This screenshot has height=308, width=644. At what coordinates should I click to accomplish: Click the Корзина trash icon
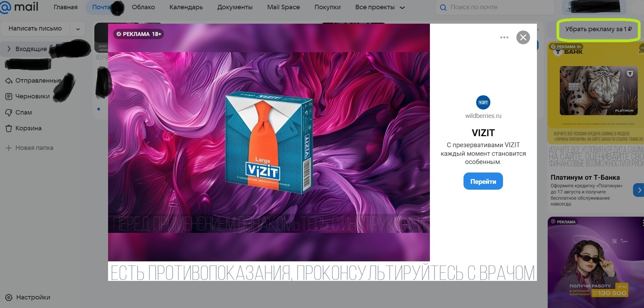point(9,128)
